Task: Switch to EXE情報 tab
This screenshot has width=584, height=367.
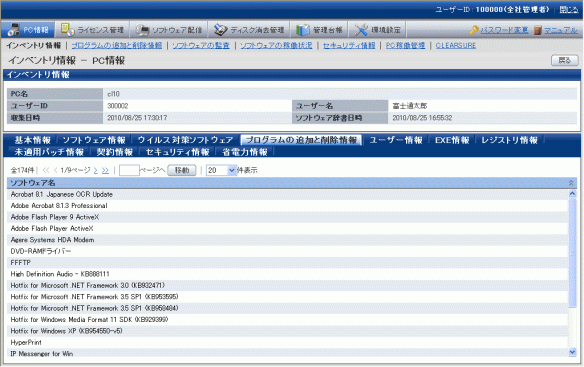Action: 452,140
